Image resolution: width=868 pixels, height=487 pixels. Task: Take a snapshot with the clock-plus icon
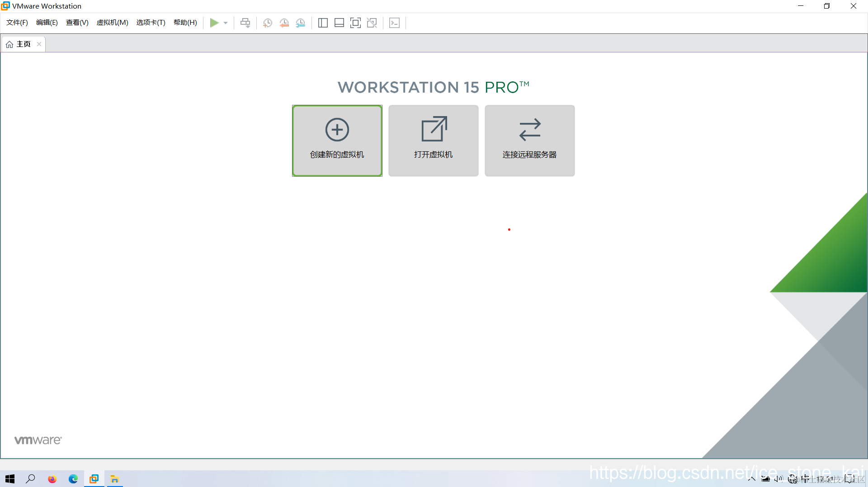click(268, 23)
